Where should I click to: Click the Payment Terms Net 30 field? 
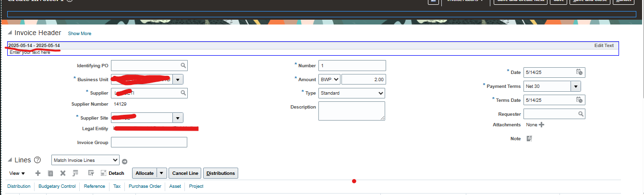tap(547, 86)
